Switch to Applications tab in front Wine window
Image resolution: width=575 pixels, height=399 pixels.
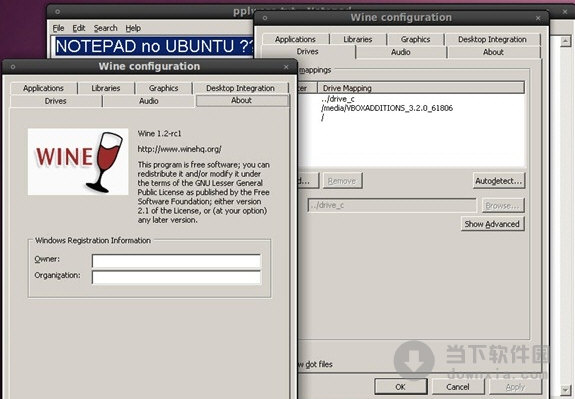coord(44,88)
